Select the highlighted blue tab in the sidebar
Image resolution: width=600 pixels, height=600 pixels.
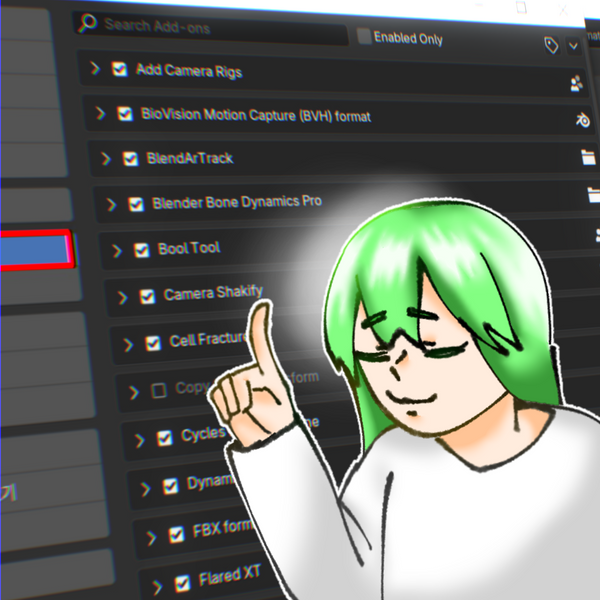tap(35, 250)
